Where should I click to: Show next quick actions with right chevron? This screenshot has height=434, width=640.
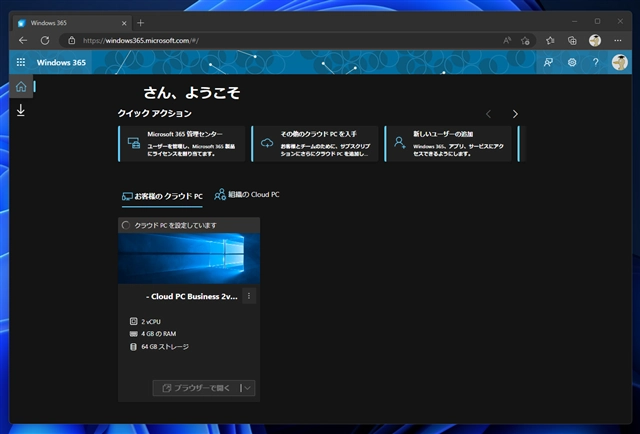pyautogui.click(x=515, y=114)
